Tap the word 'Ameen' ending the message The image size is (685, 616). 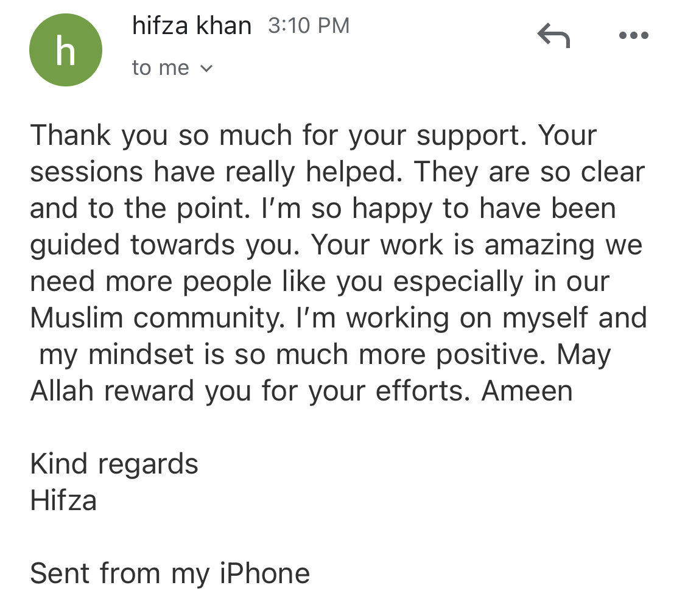(x=527, y=390)
